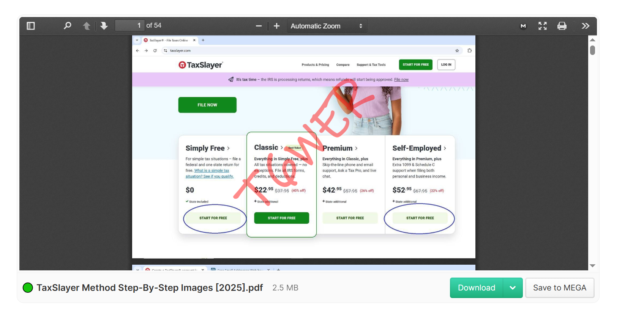Click the MEGA logo icon in toolbar
Viewport: 644px width, 317px height.
[x=523, y=26]
